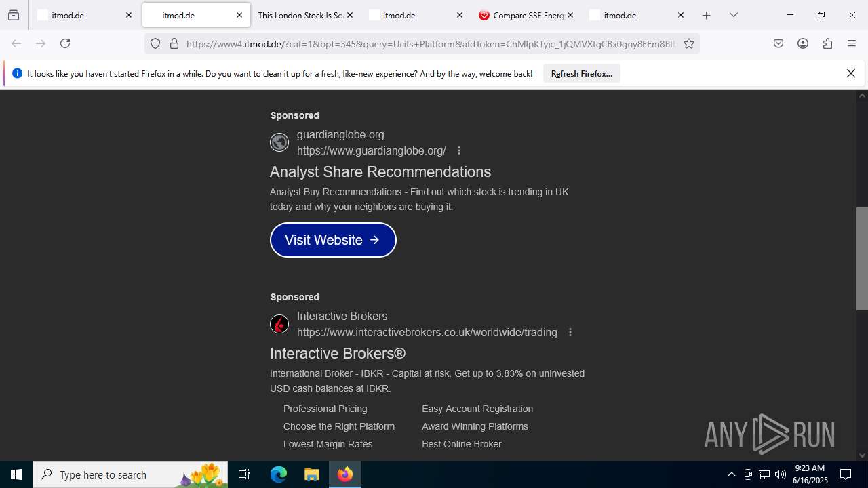Screen dimensions: 868x488
Task: Click the Interactive Brokers logo icon
Action: click(x=279, y=324)
